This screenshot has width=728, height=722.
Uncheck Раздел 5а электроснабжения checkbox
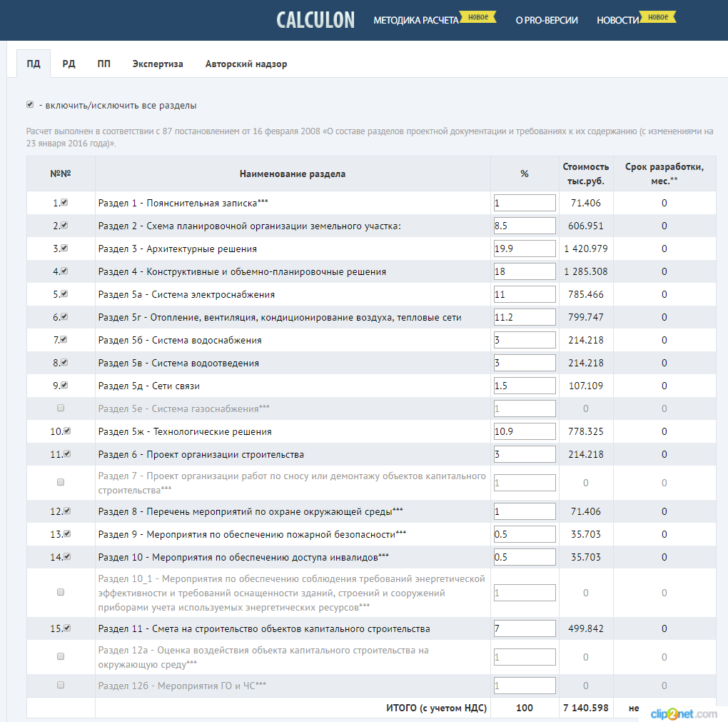point(64,294)
